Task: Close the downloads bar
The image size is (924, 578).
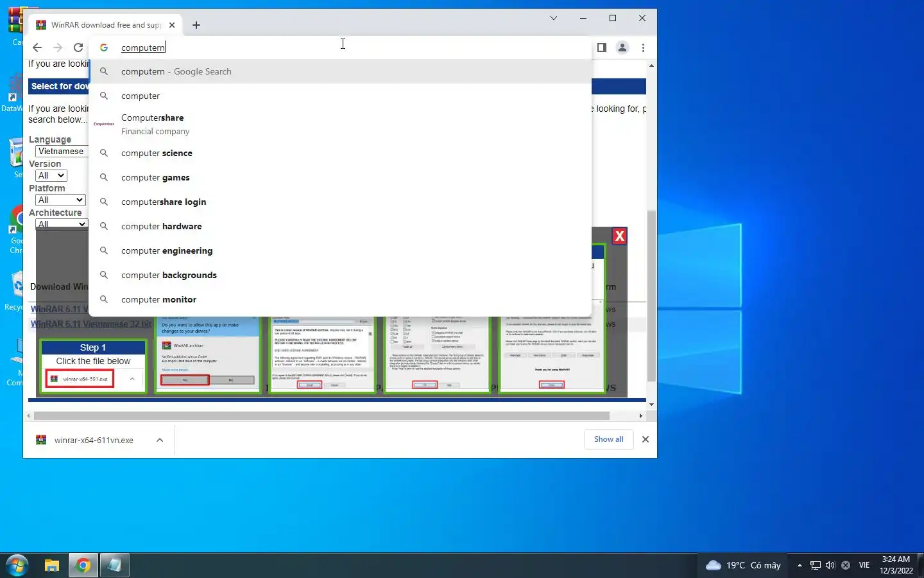Action: [646, 439]
